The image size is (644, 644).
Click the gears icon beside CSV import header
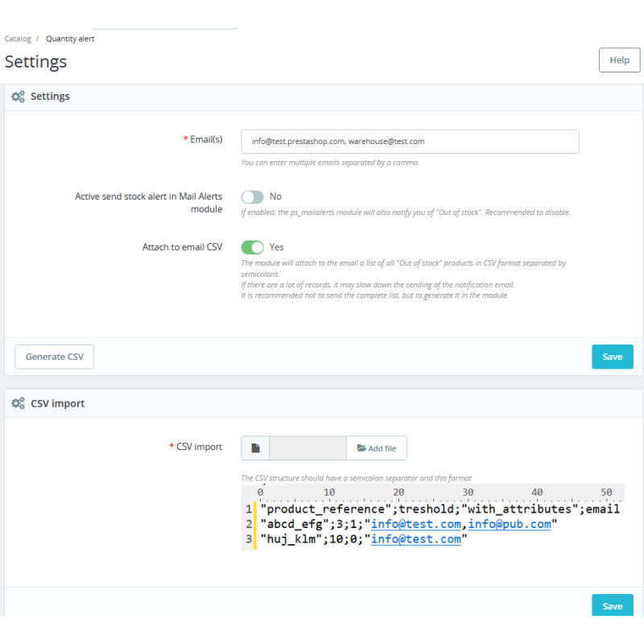pyautogui.click(x=18, y=403)
